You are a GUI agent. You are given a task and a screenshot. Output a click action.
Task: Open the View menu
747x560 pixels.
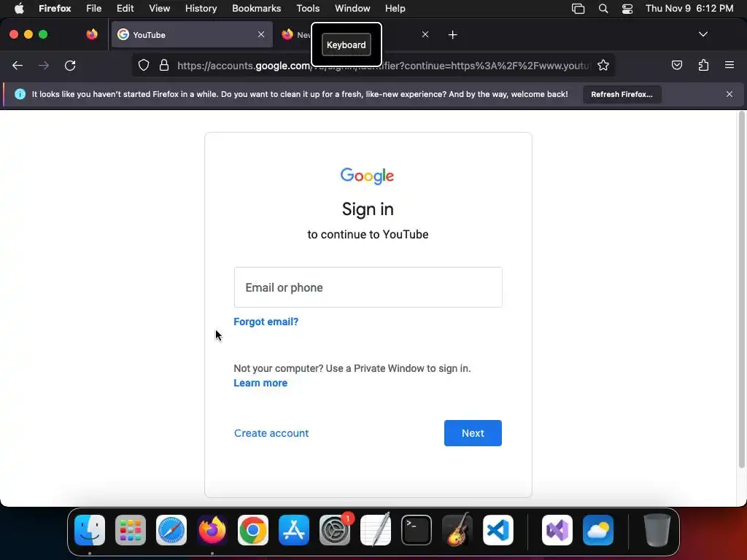coord(159,8)
